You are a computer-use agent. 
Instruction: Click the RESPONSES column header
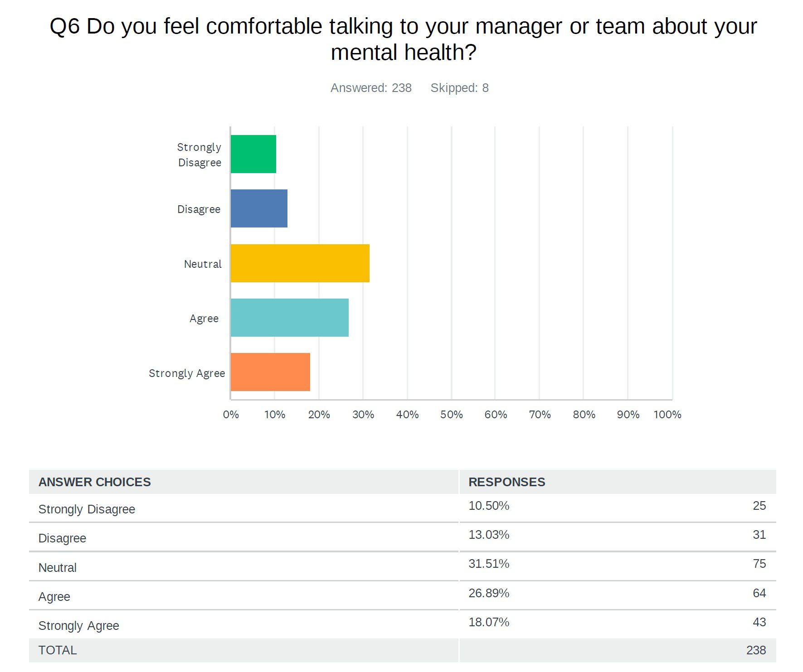[x=506, y=482]
